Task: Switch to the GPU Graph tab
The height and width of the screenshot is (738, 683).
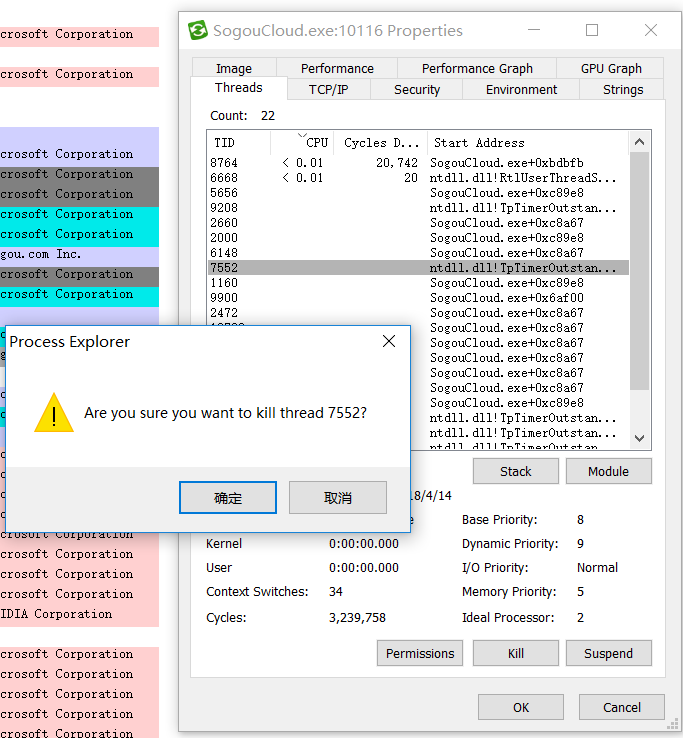Action: 611,68
